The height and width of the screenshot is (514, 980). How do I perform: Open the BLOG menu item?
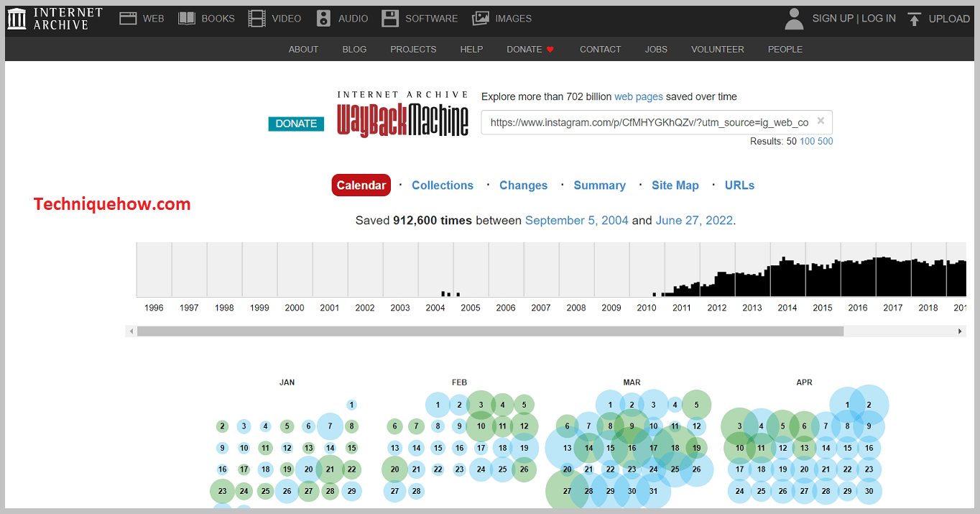pyautogui.click(x=354, y=50)
